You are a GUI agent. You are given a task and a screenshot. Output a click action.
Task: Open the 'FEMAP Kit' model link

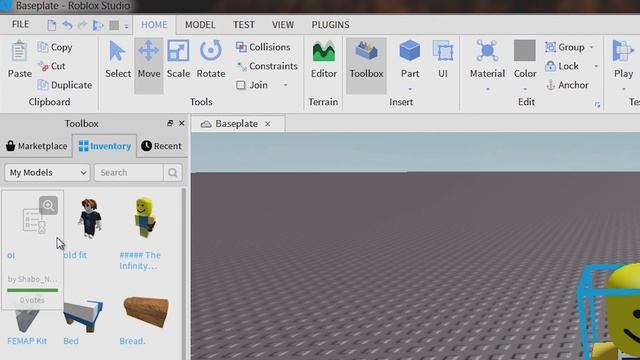pos(27,341)
